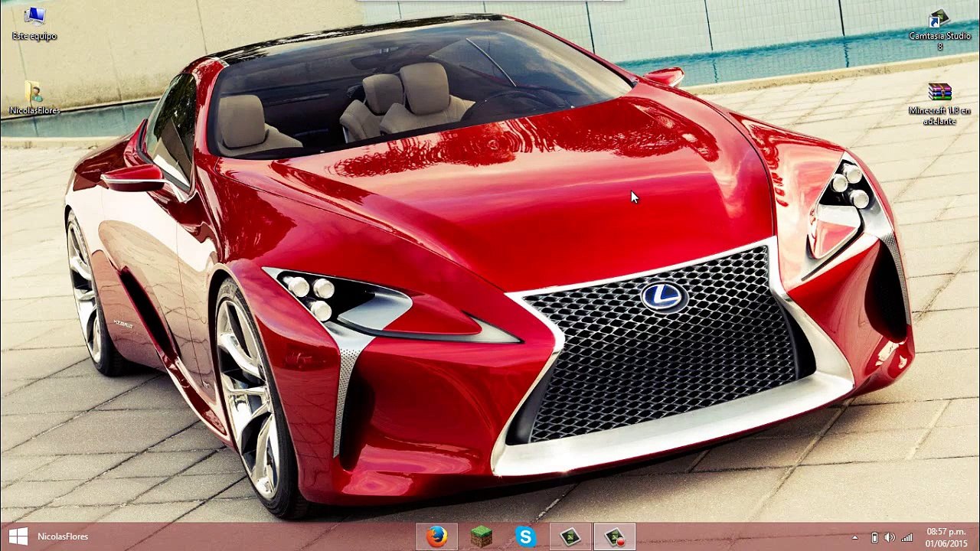This screenshot has width=980, height=551.
Task: Switch to Camtasia Recorder taskbar icon with red dot
Action: point(615,536)
